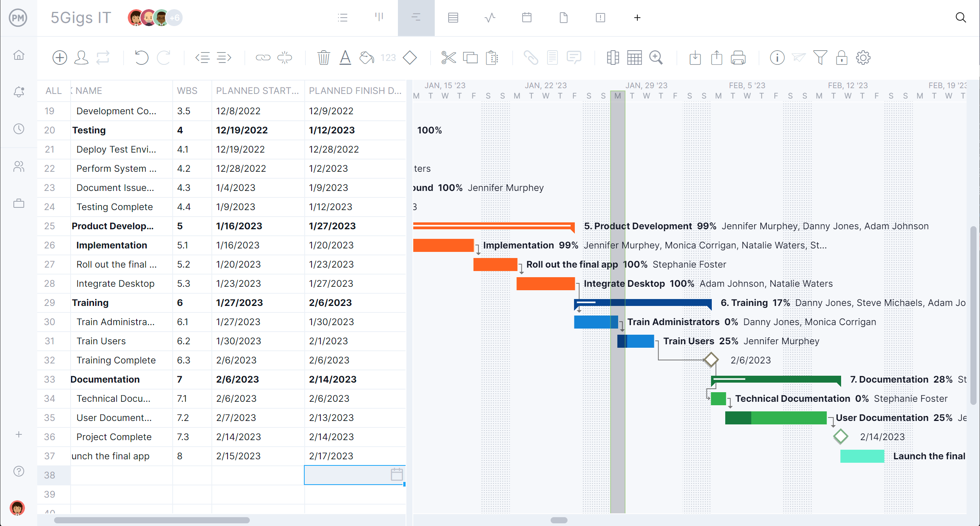Viewport: 980px width, 526px height.
Task: Click the Gantt chart horizontal scrollbar
Action: [559, 520]
